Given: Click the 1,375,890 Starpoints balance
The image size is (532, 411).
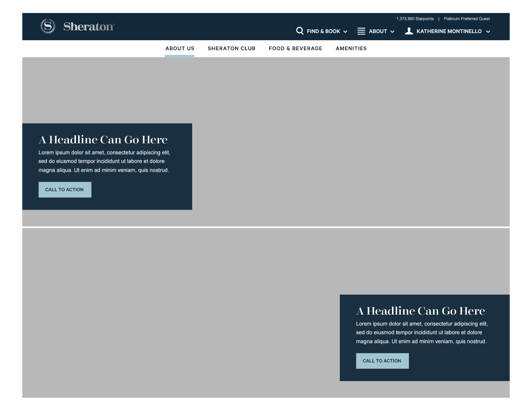Looking at the screenshot, I should pos(415,19).
